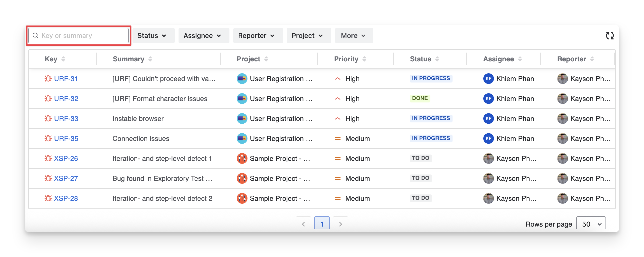Click the Sample Project icon in XSP-26 row
This screenshot has width=644, height=257.
pyautogui.click(x=242, y=159)
